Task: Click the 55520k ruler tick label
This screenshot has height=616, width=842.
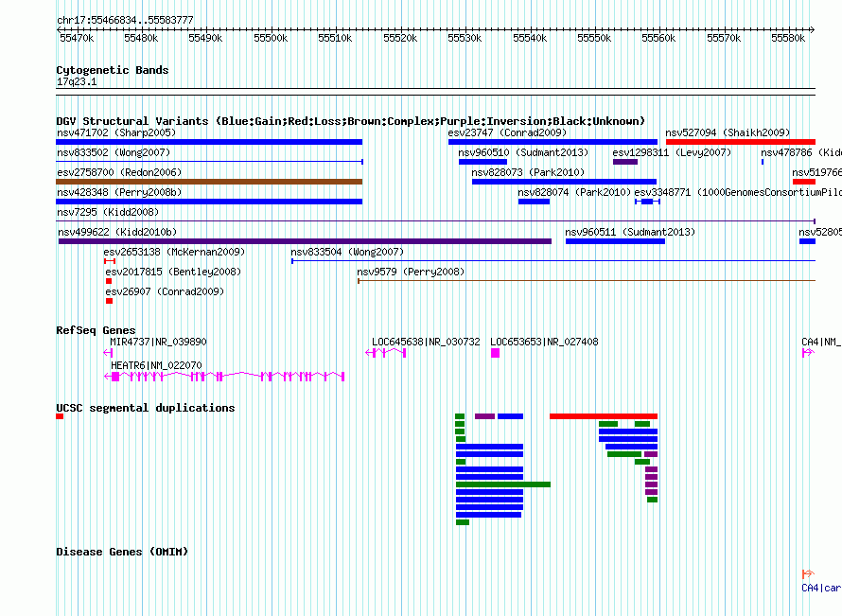Action: (400, 38)
